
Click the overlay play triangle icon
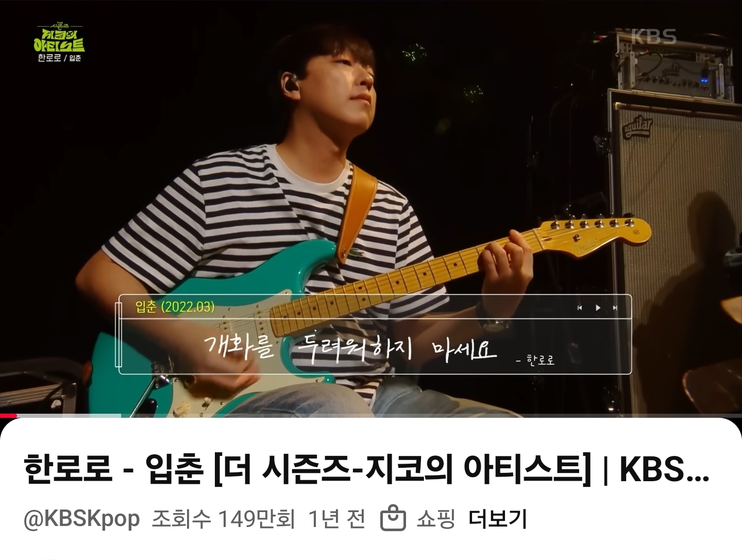pyautogui.click(x=598, y=308)
